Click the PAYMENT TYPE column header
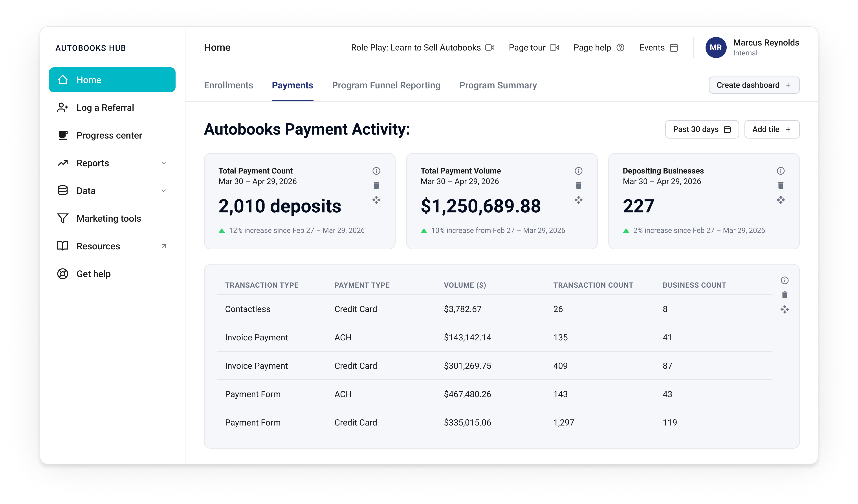Image resolution: width=858 pixels, height=504 pixels. [x=362, y=285]
